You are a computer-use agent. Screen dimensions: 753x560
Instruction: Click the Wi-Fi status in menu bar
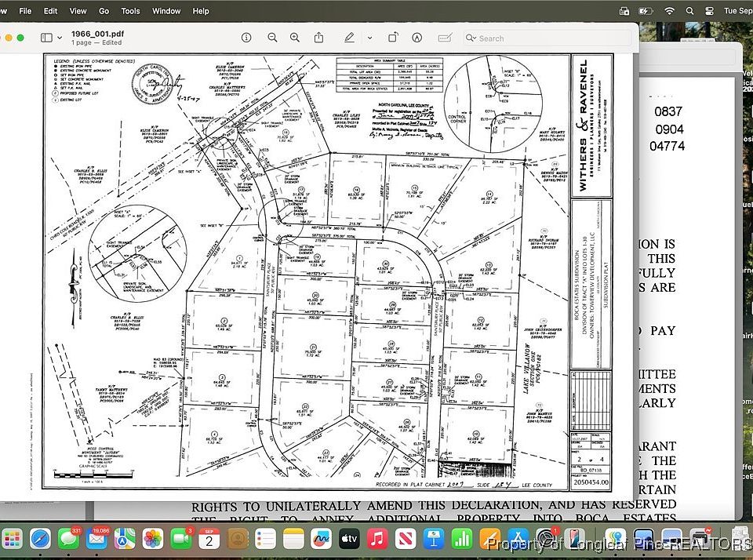click(x=669, y=11)
